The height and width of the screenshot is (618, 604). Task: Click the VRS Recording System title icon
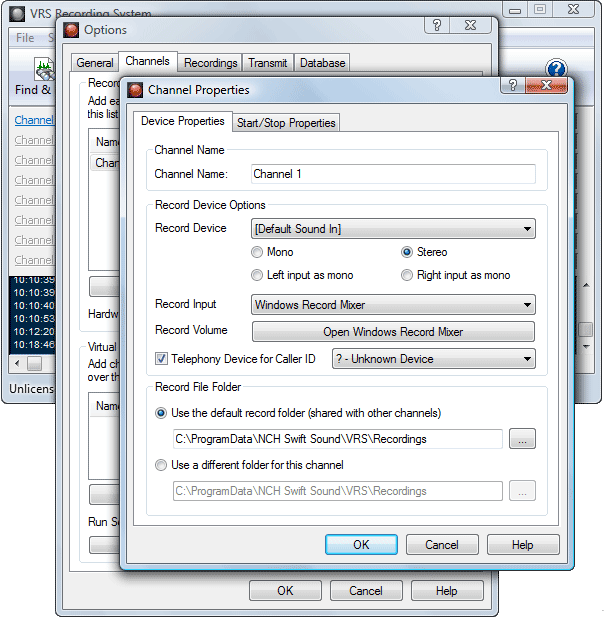pos(17,14)
